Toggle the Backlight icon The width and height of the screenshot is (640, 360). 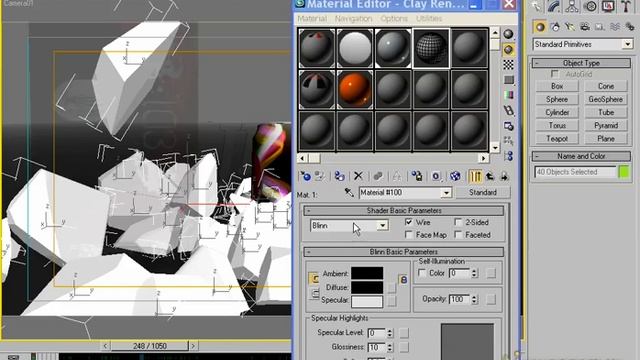[x=508, y=50]
